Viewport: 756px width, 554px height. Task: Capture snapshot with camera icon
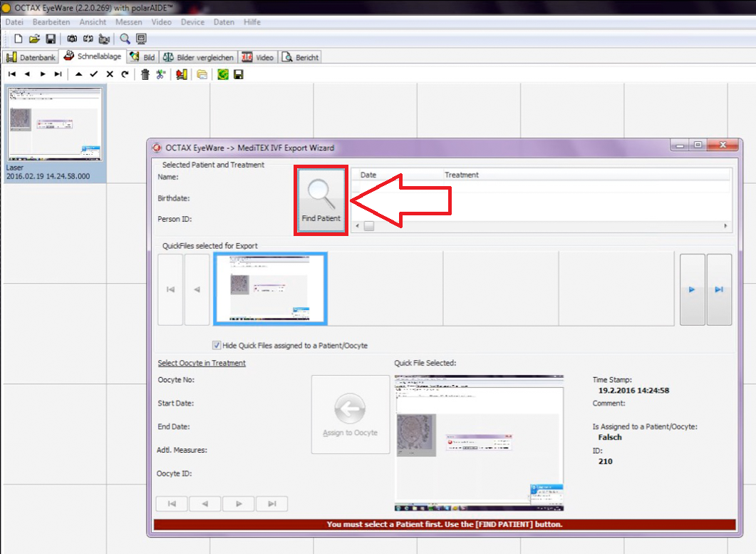(x=72, y=39)
